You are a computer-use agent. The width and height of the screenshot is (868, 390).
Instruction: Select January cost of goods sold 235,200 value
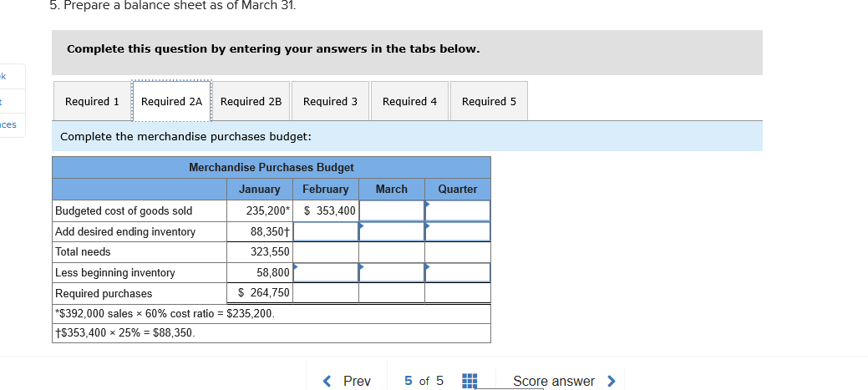coord(268,210)
